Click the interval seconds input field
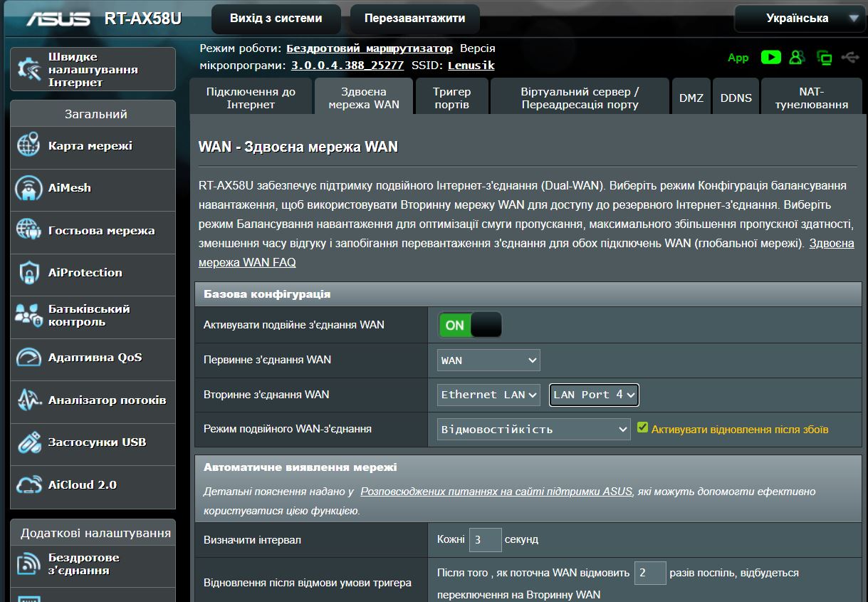 pos(485,540)
